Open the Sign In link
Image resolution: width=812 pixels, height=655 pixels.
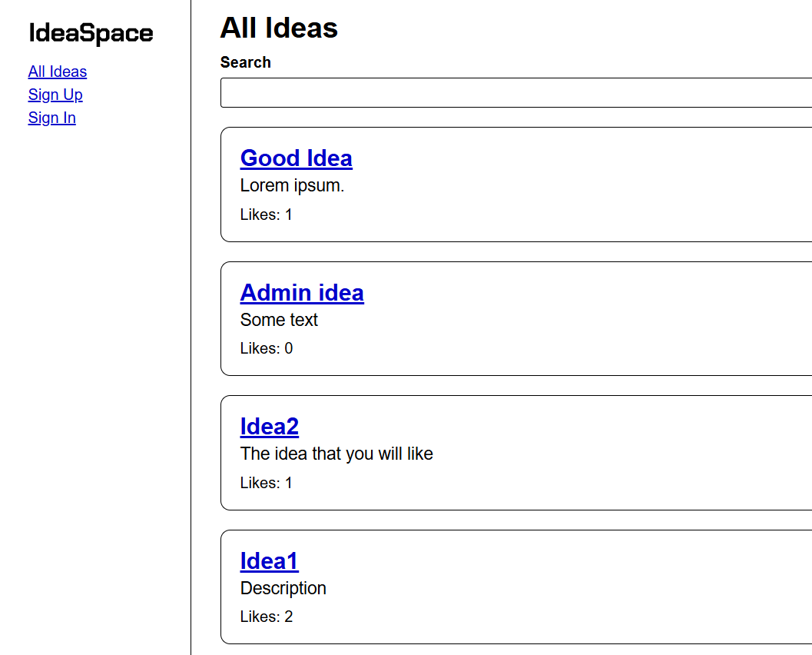(52, 118)
